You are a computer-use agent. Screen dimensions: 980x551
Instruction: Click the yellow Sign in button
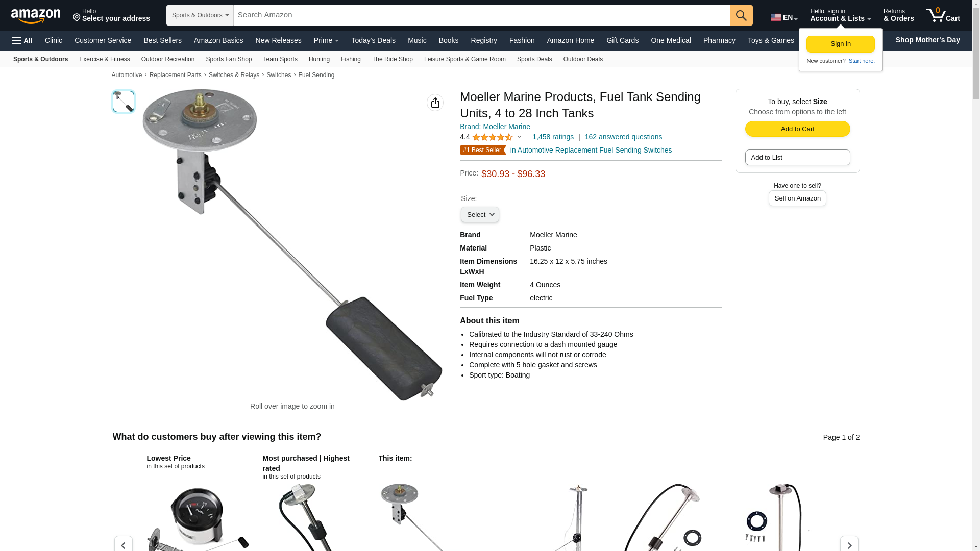[x=840, y=44]
